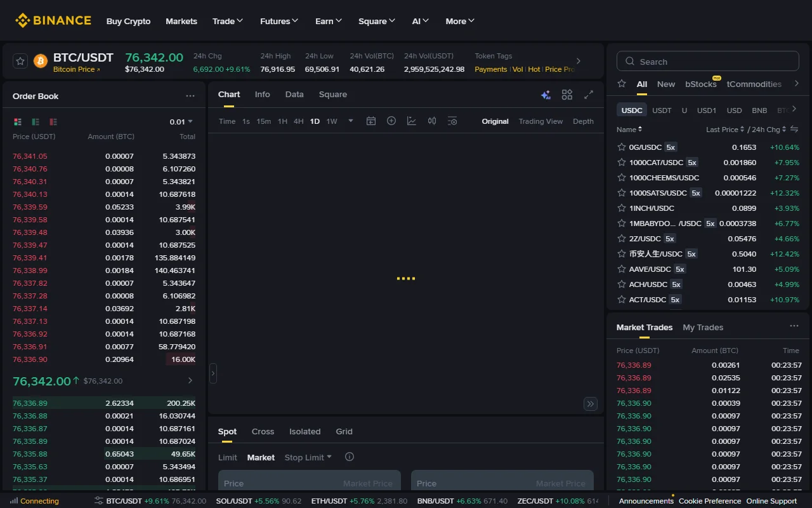Click the order type info icon
812x508 pixels.
point(350,457)
